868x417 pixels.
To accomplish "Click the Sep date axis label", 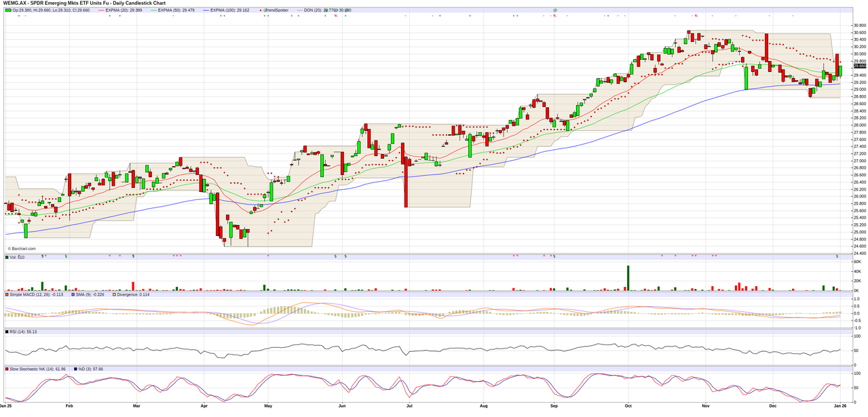I will pos(554,405).
